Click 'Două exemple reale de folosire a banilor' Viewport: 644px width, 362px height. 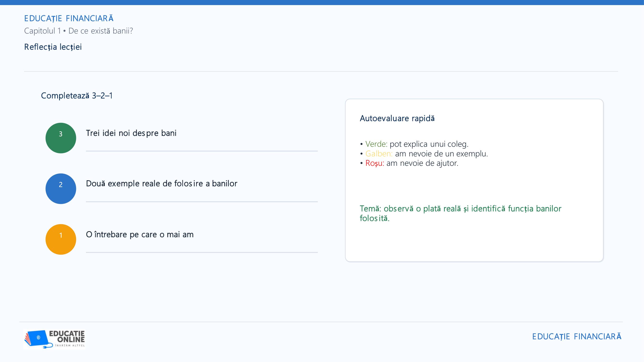point(162,184)
